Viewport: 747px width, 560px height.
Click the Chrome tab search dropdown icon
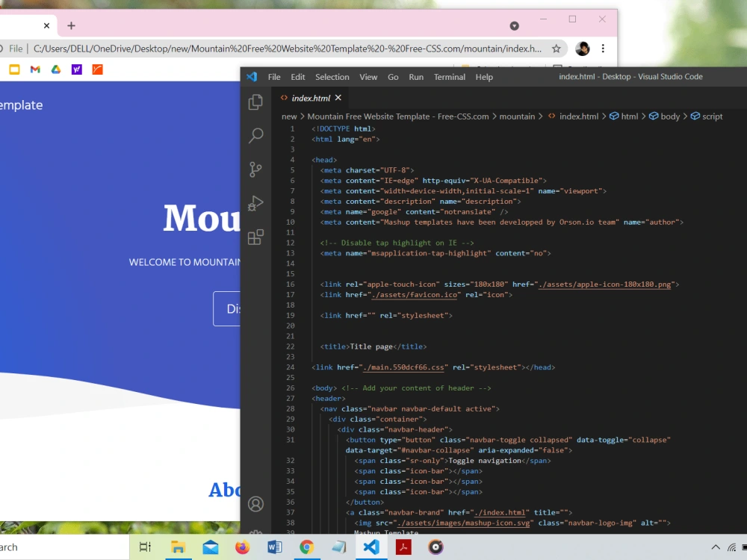coord(514,25)
